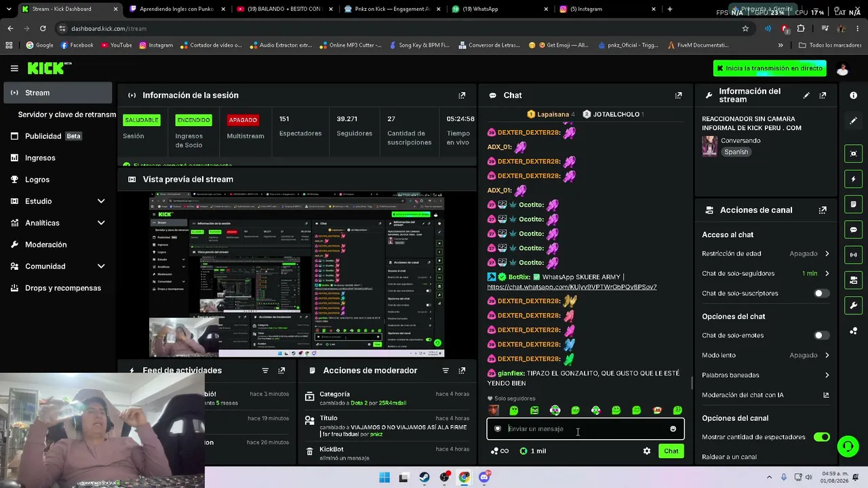Screen dimensions: 868x488
Task: Pop out the Acciones de moderador panel
Action: pyautogui.click(x=462, y=371)
